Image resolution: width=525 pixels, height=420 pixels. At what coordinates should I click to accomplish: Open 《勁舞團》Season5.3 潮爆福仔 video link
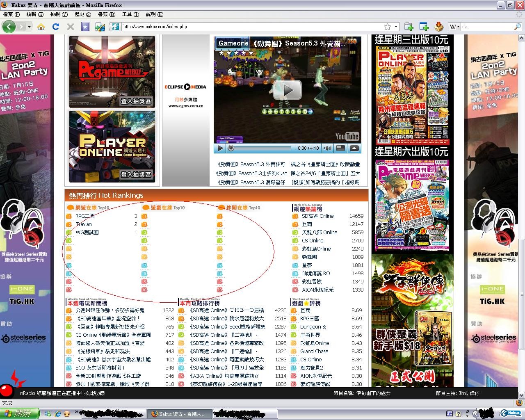click(x=250, y=183)
